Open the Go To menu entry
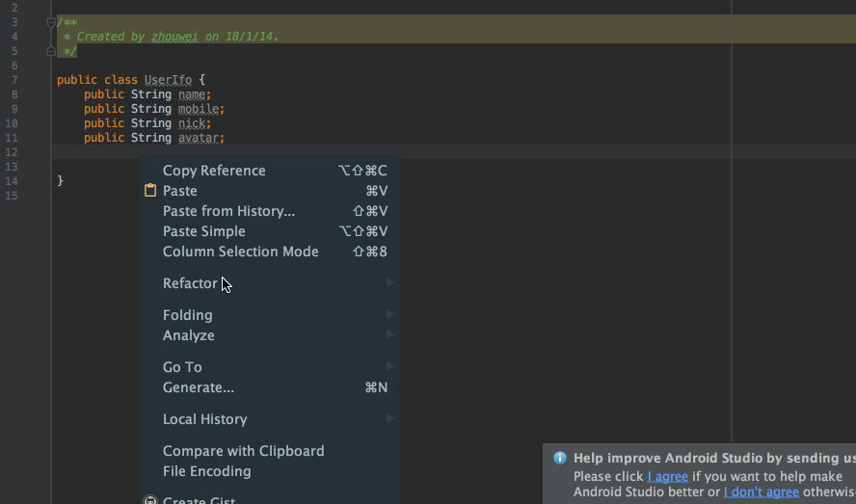This screenshot has width=856, height=504. [270, 366]
